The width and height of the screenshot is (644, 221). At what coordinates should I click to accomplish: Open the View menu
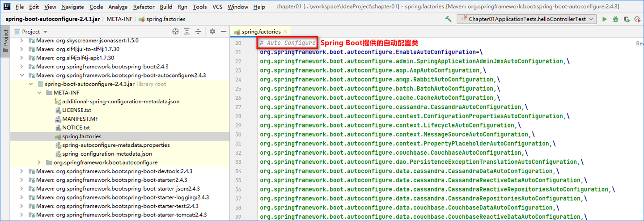coord(50,7)
